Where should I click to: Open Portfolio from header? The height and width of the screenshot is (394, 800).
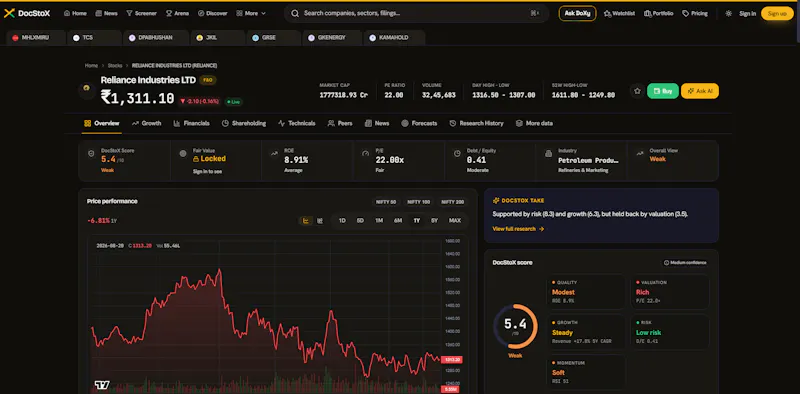tap(659, 14)
